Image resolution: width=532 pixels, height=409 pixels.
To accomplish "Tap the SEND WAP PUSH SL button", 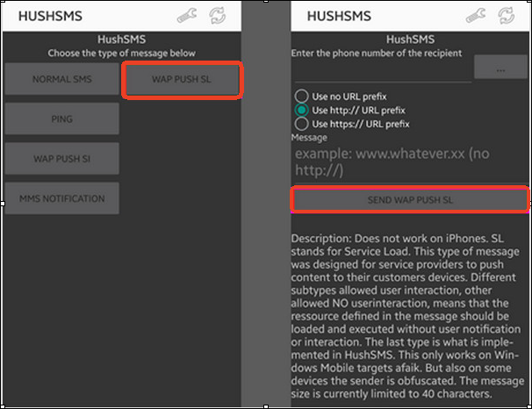I will tap(410, 200).
